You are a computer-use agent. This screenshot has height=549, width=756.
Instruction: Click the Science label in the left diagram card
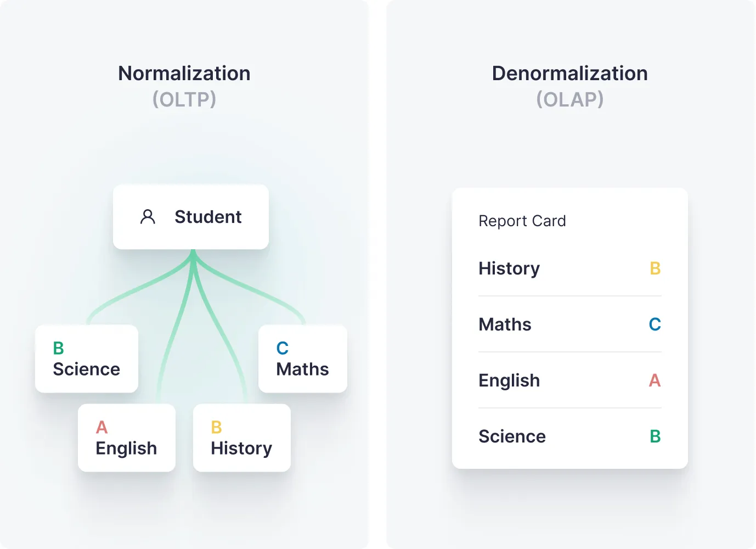[86, 369]
